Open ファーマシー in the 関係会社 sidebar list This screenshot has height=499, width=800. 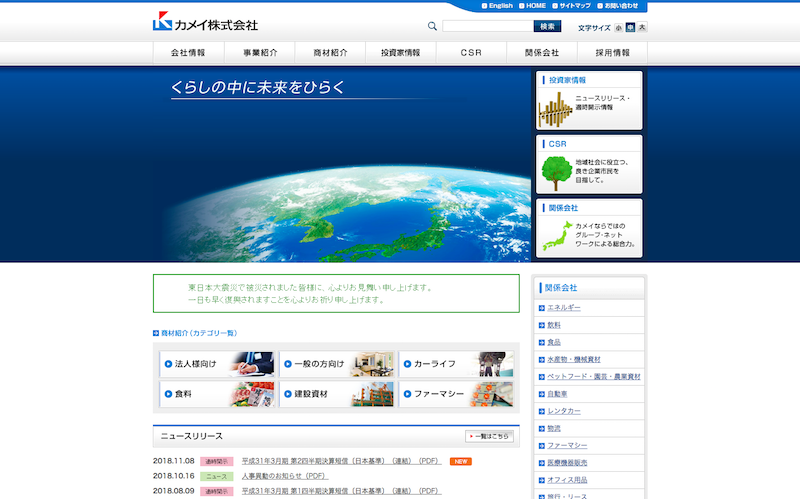(x=567, y=445)
